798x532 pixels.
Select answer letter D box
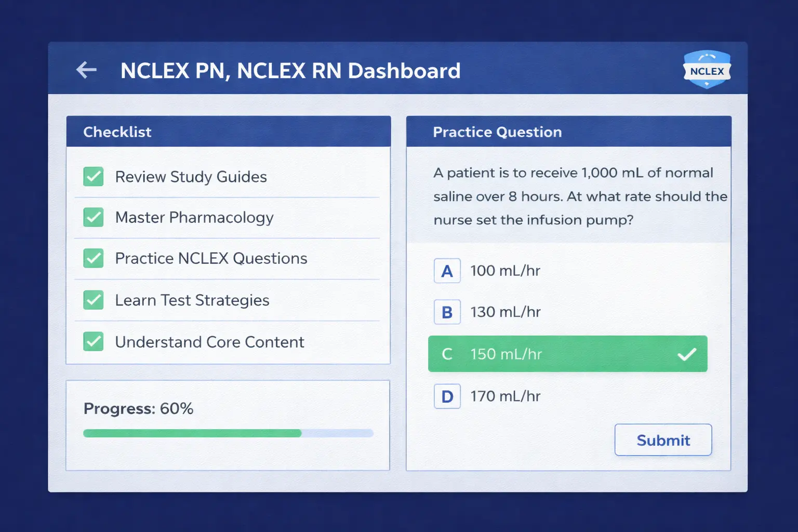coord(447,396)
